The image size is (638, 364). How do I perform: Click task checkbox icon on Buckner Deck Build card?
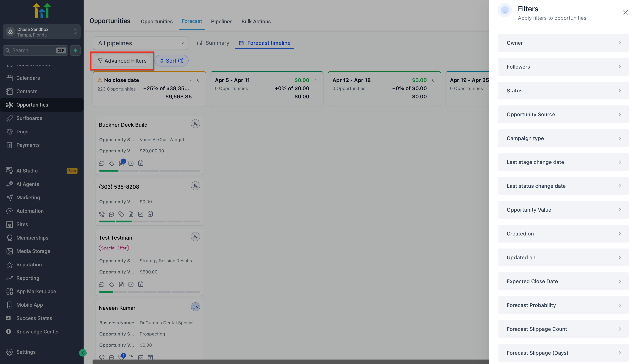point(131,163)
